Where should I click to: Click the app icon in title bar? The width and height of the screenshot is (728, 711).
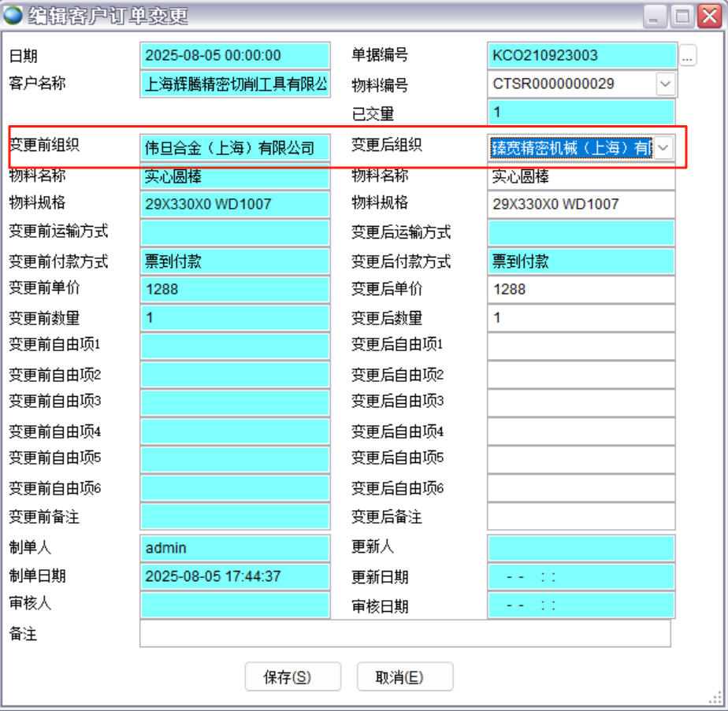pyautogui.click(x=13, y=14)
